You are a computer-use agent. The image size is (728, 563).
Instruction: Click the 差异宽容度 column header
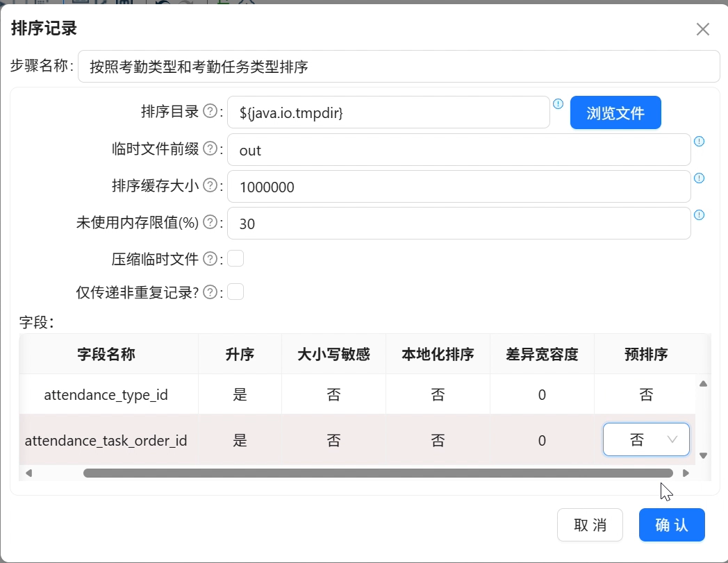click(542, 354)
